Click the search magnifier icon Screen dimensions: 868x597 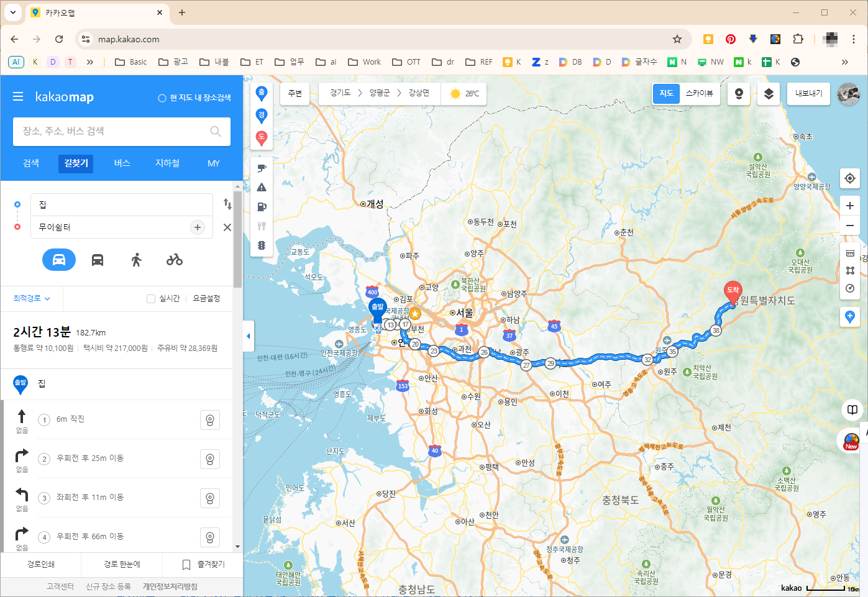pos(216,131)
